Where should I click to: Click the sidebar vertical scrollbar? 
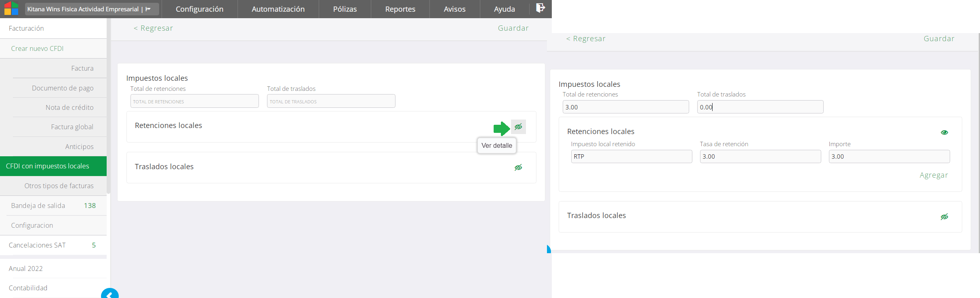(x=108, y=105)
